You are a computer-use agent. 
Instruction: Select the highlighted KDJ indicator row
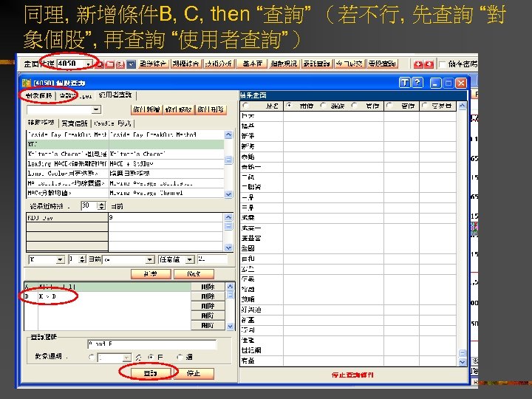(x=125, y=144)
